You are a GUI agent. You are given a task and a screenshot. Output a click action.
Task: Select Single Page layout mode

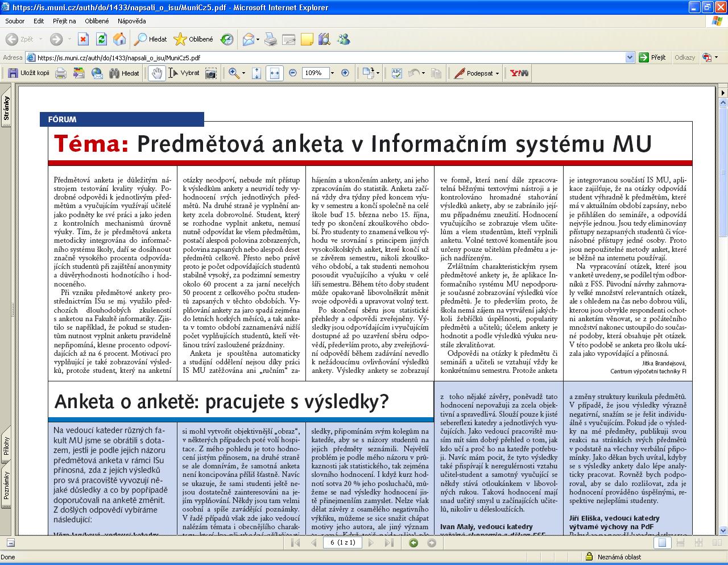pyautogui.click(x=662, y=543)
